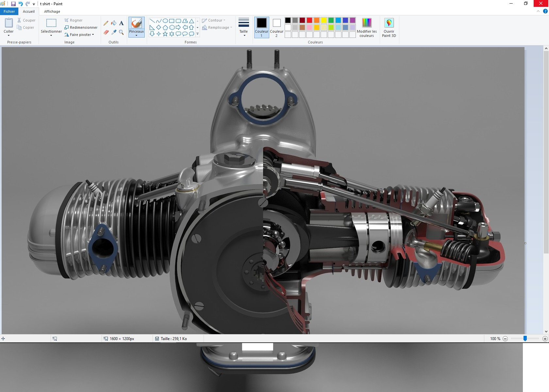This screenshot has height=392, width=549.
Task: Click the Save icon in title bar
Action: (13, 4)
